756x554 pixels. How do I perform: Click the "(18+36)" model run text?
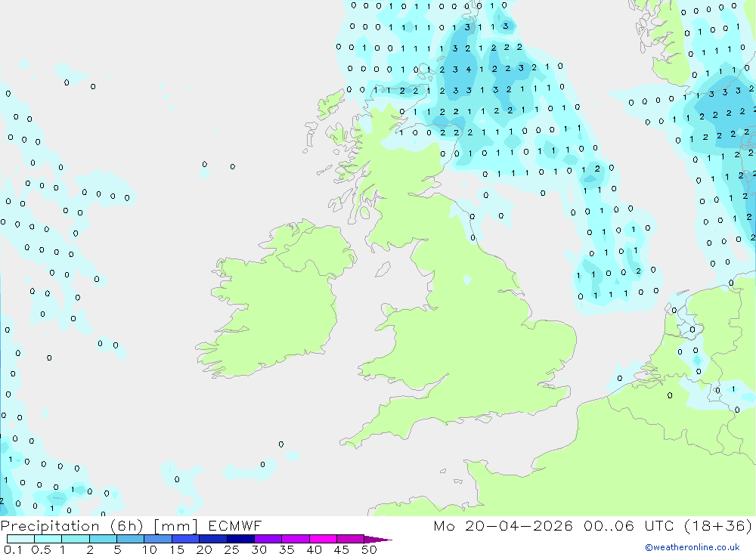pyautogui.click(x=718, y=526)
